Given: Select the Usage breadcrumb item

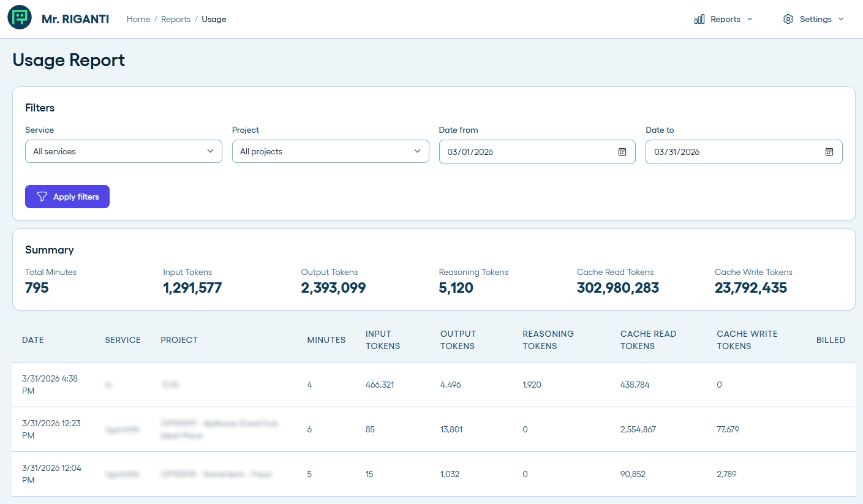Looking at the screenshot, I should coord(214,19).
